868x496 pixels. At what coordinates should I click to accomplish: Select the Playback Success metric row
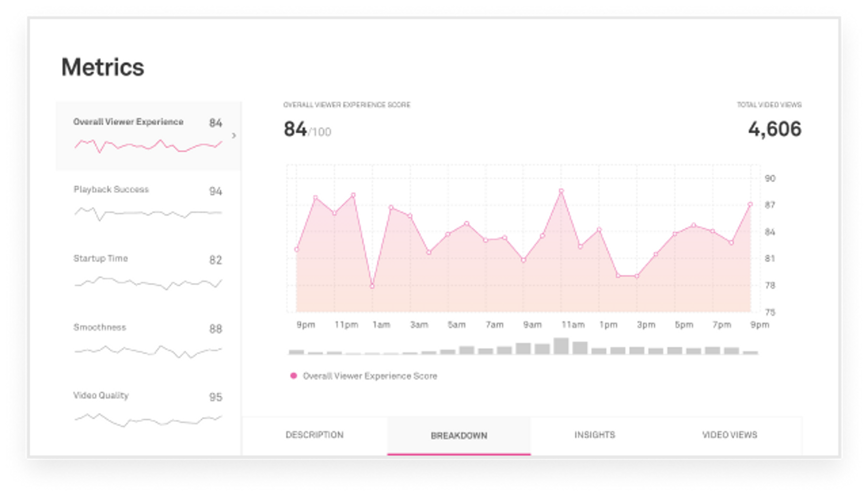(x=111, y=190)
